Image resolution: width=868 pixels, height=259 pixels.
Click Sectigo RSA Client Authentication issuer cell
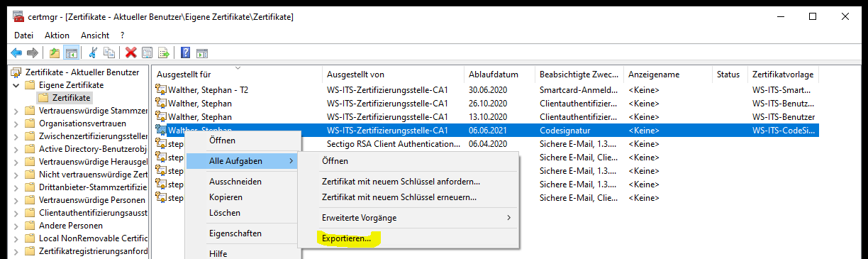[394, 144]
